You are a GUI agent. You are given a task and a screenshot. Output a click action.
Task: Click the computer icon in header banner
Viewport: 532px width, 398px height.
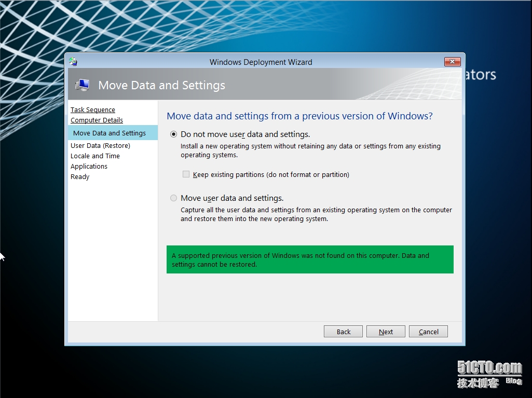pyautogui.click(x=83, y=85)
